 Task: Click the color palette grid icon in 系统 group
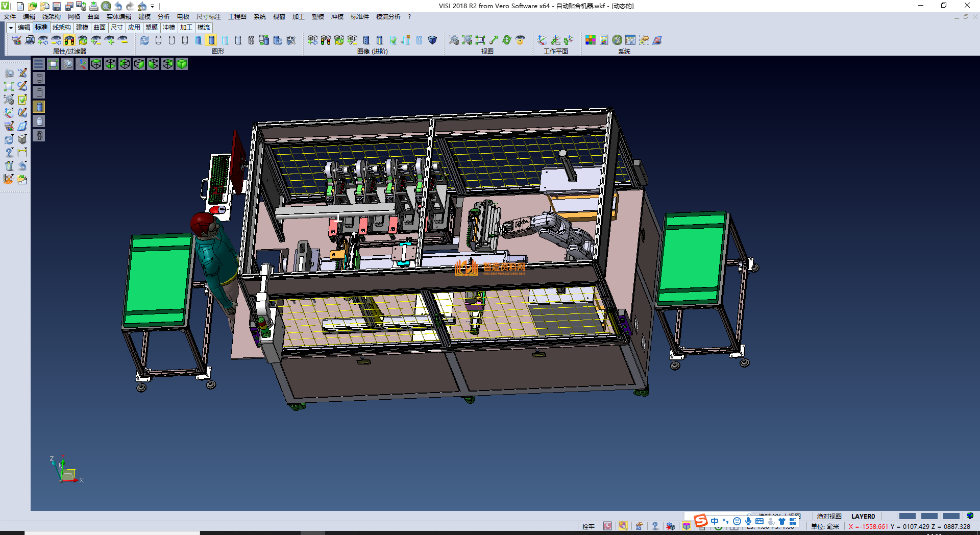click(x=591, y=40)
